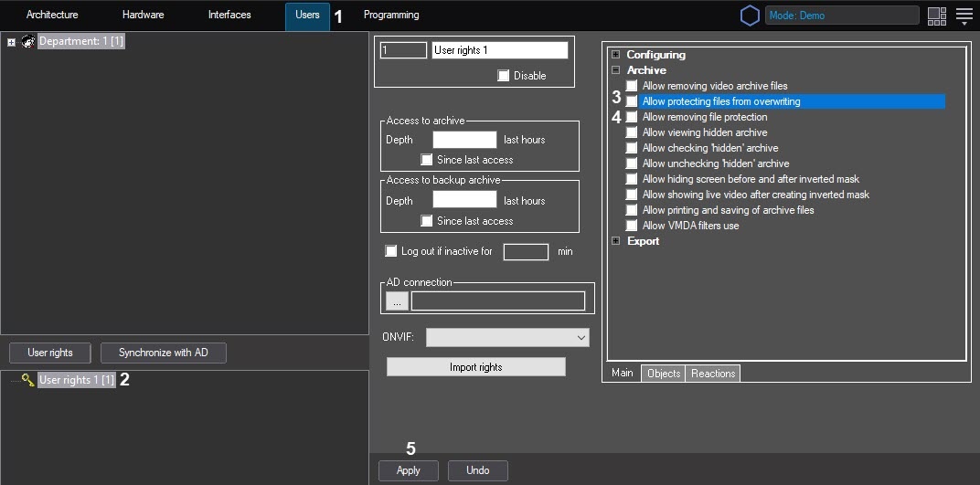
Task: Open the ONVIF dropdown list
Action: 507,338
